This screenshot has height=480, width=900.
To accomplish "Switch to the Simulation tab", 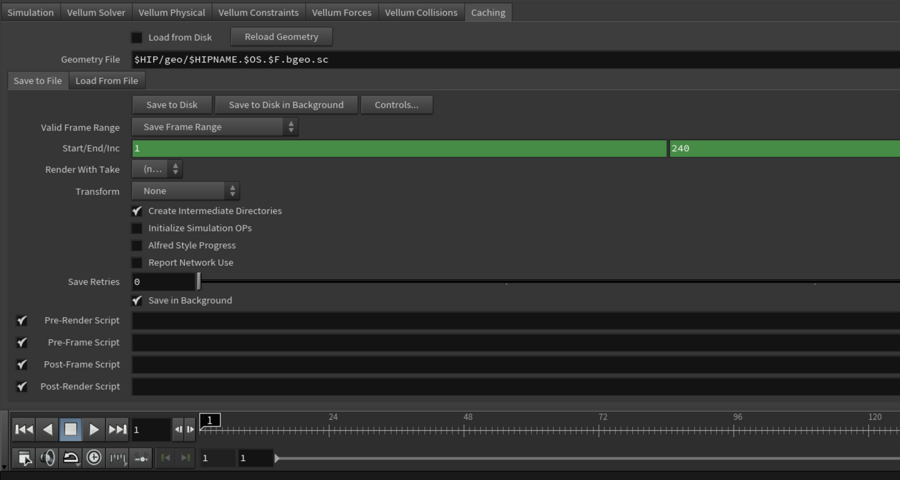I will coord(30,12).
